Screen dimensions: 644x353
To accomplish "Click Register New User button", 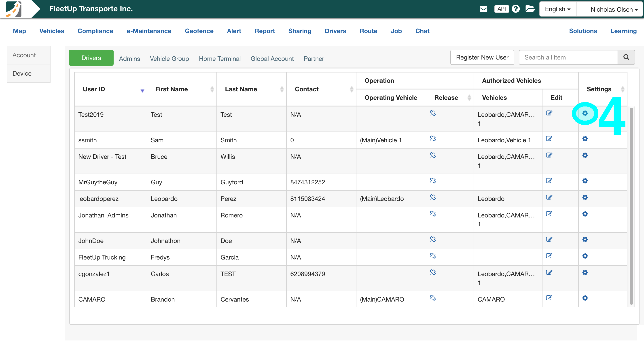I will point(482,57).
